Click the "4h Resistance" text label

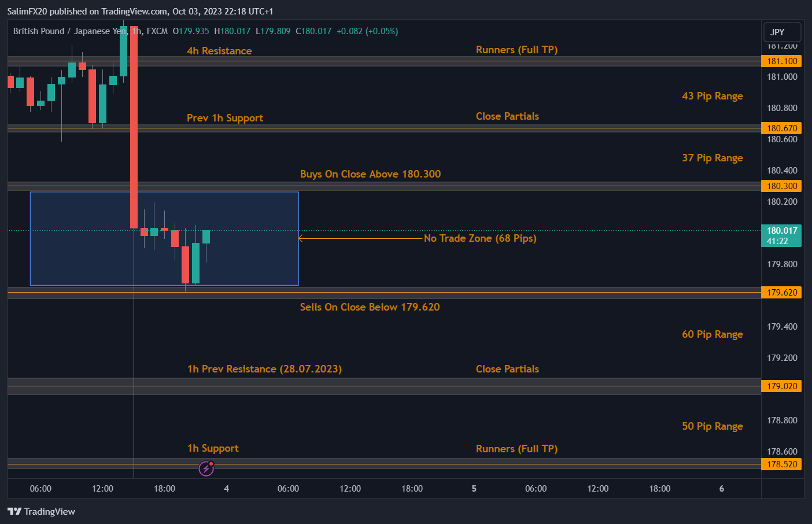coord(219,51)
